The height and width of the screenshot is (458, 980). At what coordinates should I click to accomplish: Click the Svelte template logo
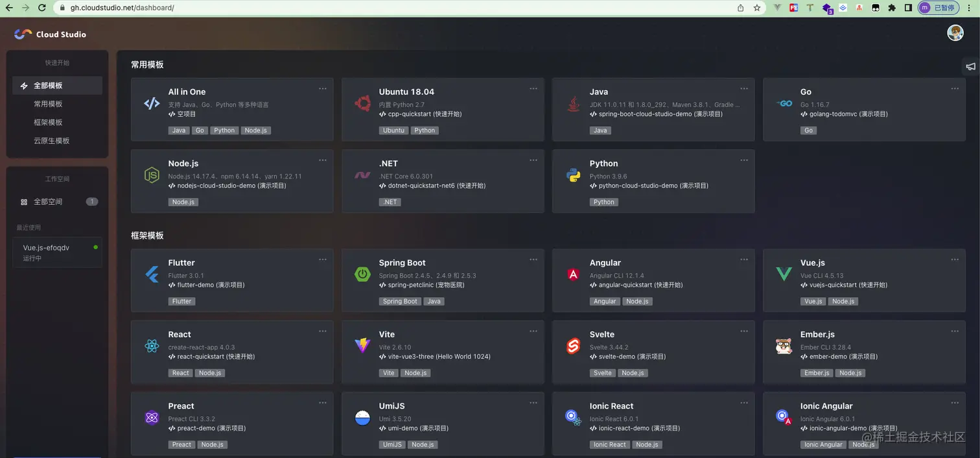click(574, 346)
